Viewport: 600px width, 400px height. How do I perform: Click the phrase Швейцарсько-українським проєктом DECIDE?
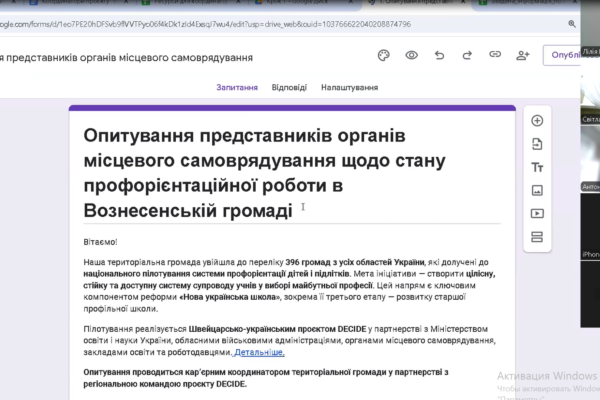(277, 329)
